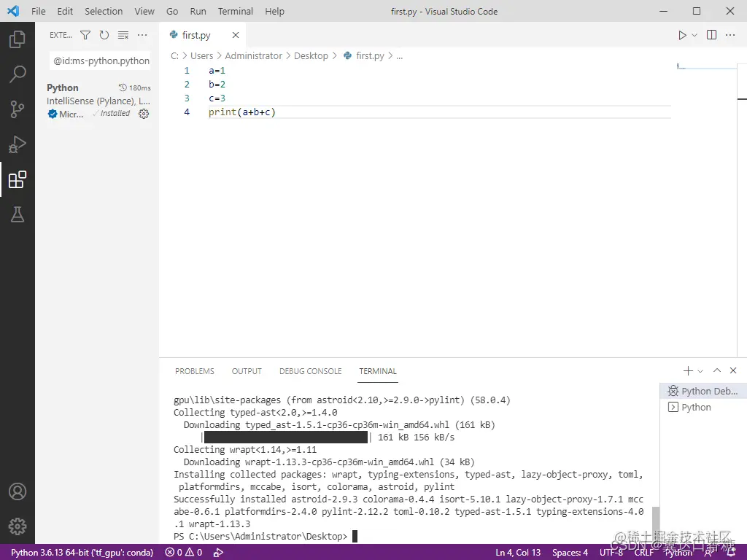Change file encoding UTF-8 in status bar

point(611,553)
